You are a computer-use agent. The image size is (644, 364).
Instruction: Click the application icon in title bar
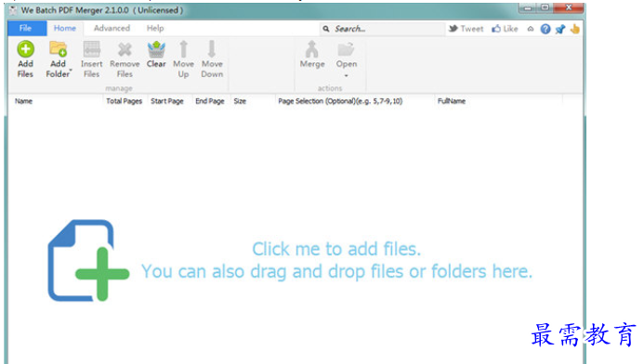click(13, 10)
